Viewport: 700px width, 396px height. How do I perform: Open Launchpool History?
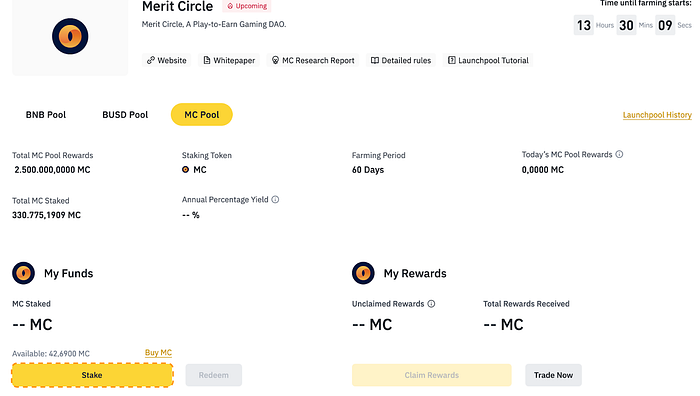coord(657,115)
